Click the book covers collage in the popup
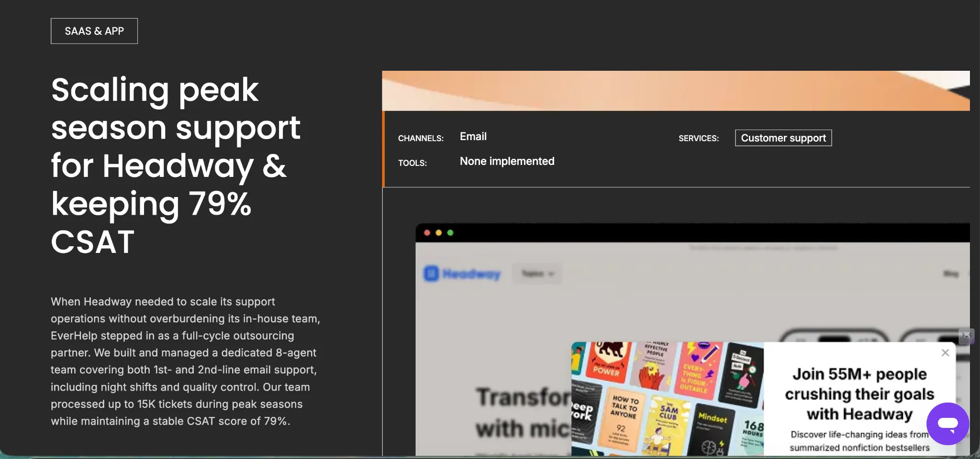This screenshot has width=980, height=459. tap(668, 399)
